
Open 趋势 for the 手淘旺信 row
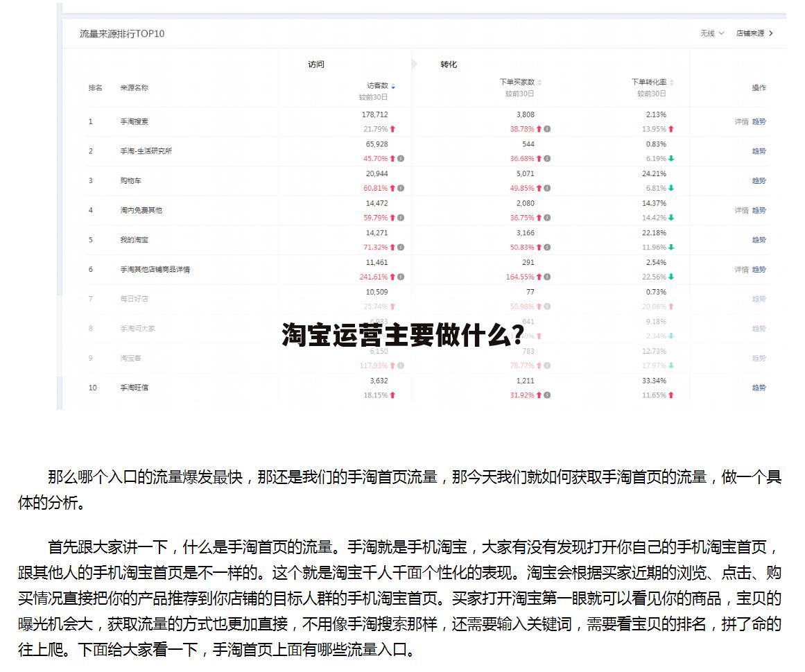point(759,388)
